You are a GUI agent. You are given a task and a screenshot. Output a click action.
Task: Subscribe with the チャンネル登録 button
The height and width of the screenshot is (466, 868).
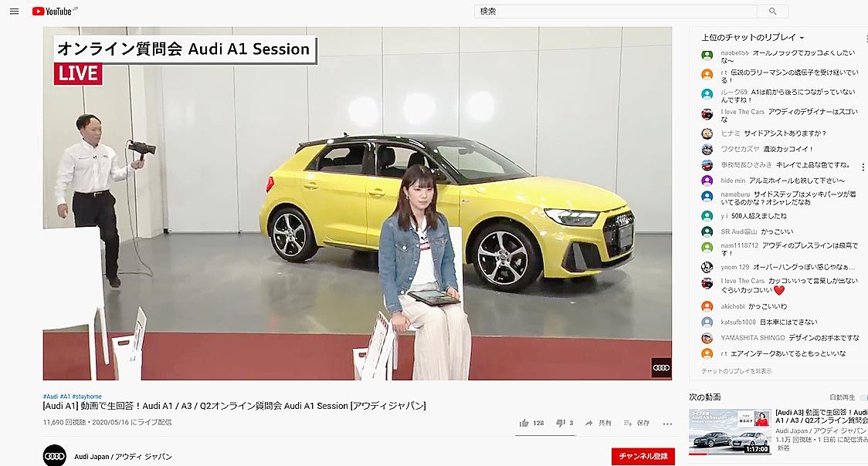[x=643, y=456]
